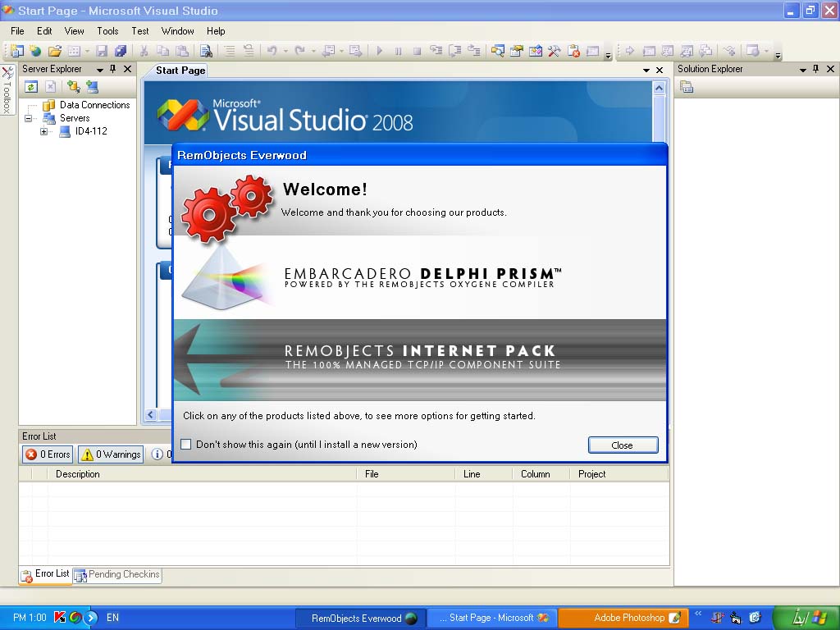Toggle the 0 Warnings filter
The image size is (840, 630).
point(111,454)
